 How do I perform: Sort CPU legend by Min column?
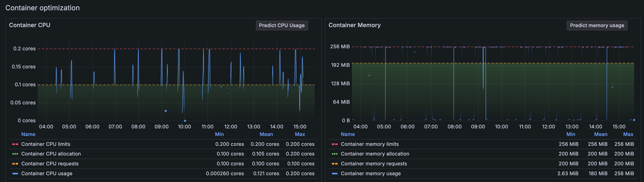coord(219,134)
